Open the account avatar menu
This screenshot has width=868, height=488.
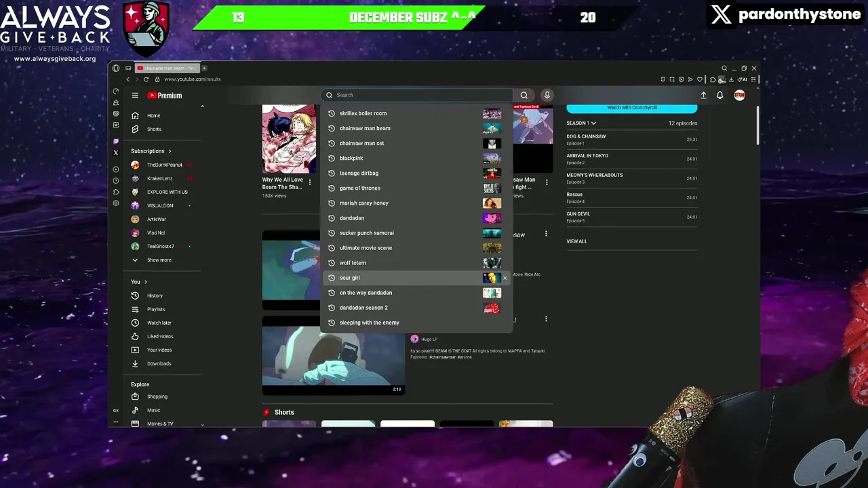(739, 96)
